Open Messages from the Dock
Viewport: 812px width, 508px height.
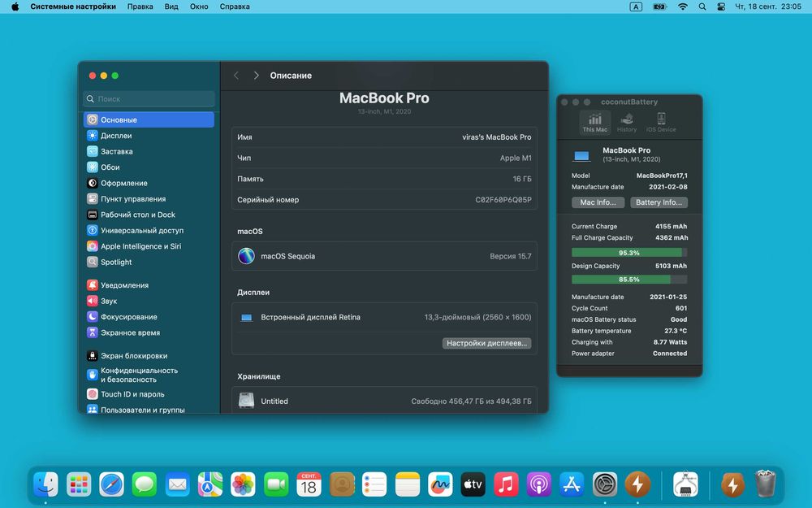point(145,485)
